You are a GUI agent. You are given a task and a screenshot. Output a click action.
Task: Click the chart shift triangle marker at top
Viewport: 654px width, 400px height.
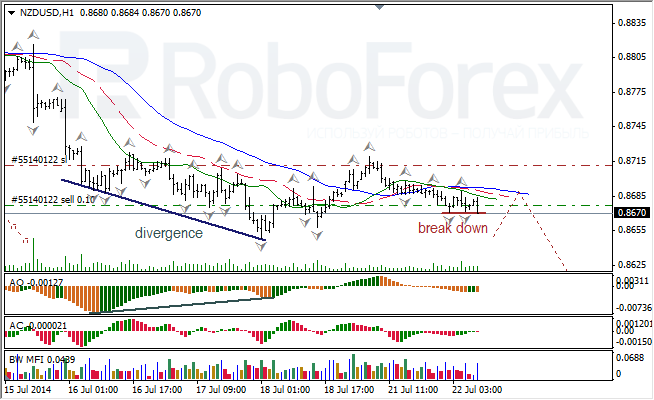pos(378,6)
